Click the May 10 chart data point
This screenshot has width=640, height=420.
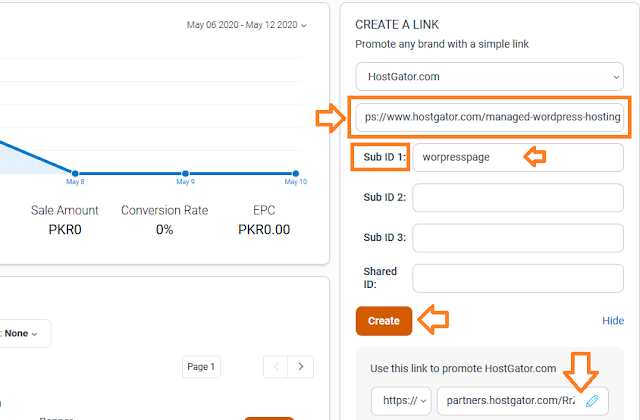click(x=296, y=173)
